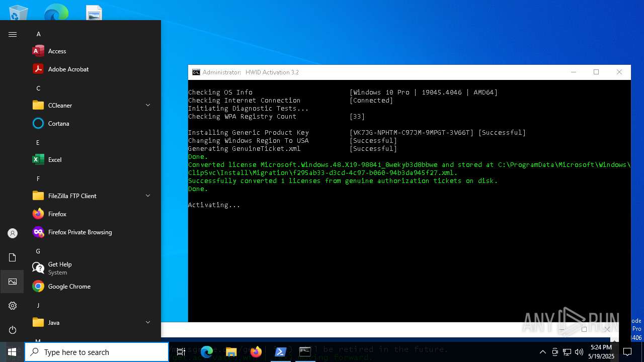644x362 pixels.
Task: Expand the Start menu hamburger navigation
Action: click(x=13, y=34)
